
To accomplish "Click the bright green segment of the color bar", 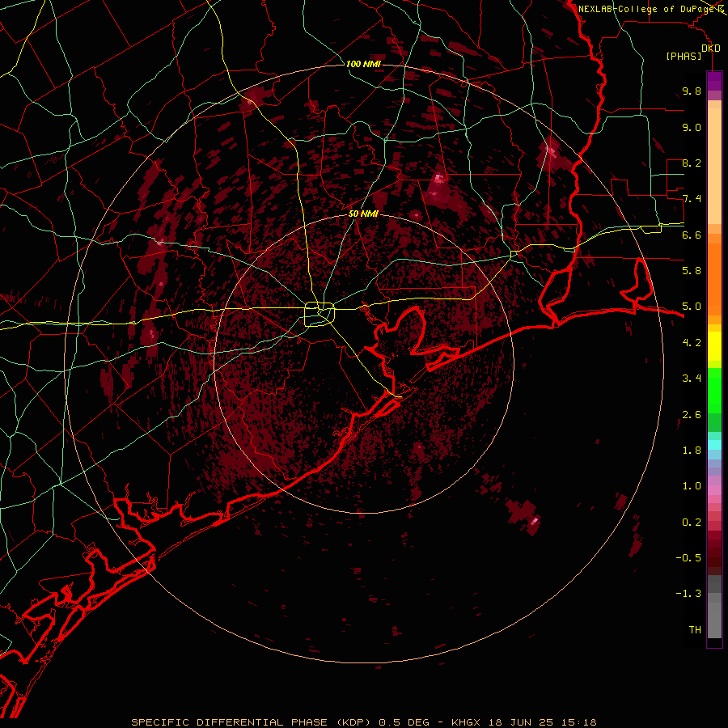I will click(714, 391).
